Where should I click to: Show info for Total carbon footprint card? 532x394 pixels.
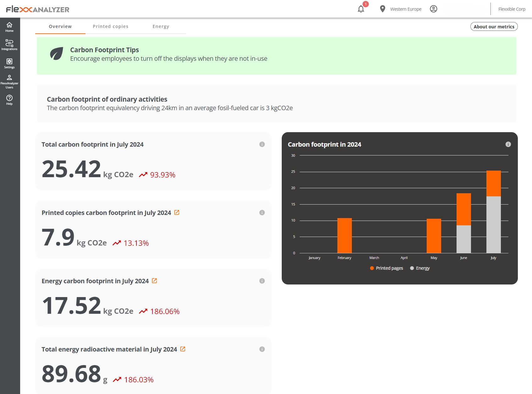(x=262, y=144)
